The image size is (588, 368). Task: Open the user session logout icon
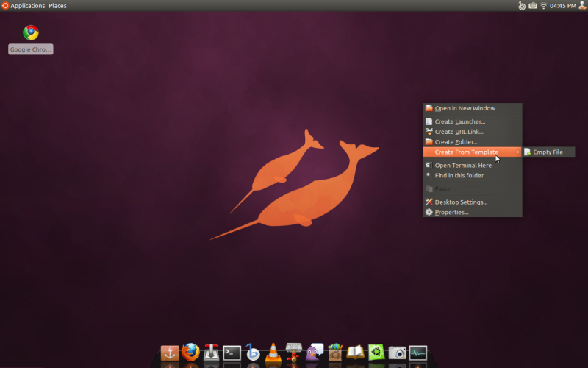[x=582, y=5]
